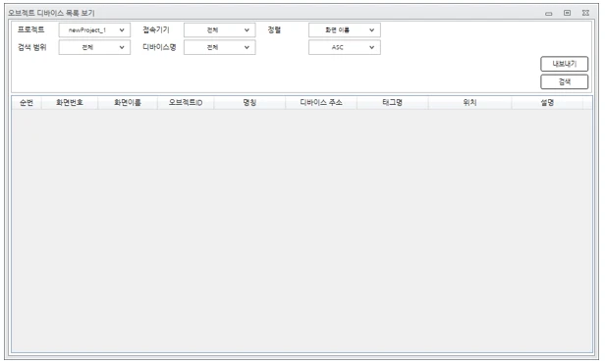Click the 명칭 column header
The height and width of the screenshot is (364, 605).
249,103
